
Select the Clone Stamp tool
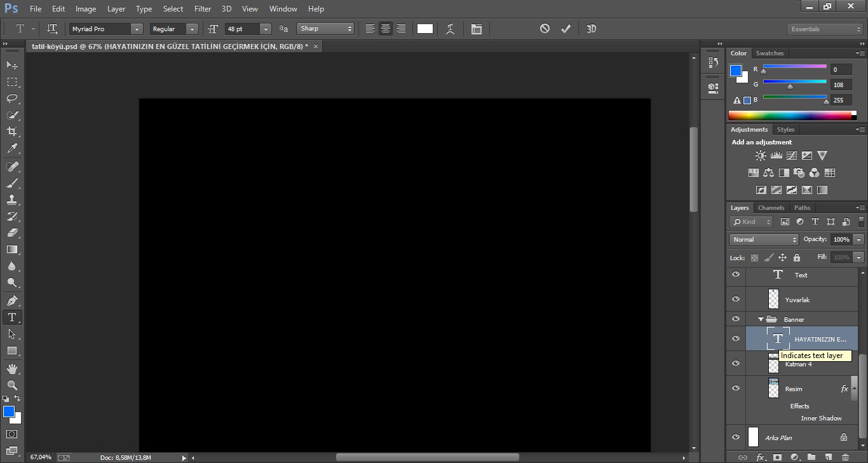coord(12,199)
